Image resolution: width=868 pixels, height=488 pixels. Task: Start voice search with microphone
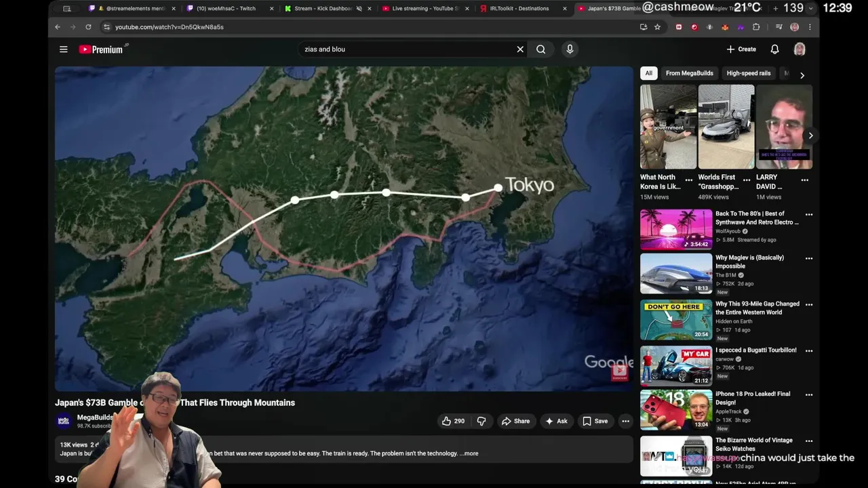click(x=570, y=49)
